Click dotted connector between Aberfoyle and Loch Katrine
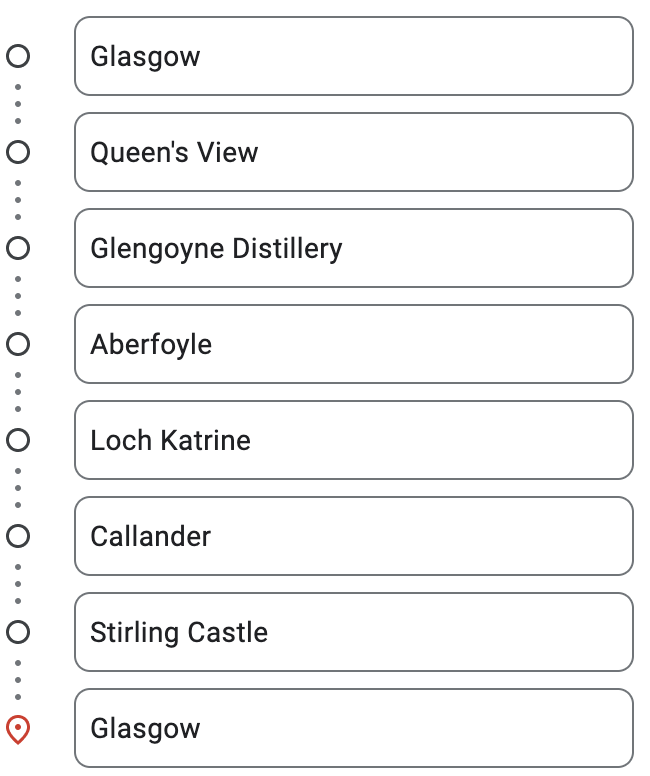 [18, 392]
